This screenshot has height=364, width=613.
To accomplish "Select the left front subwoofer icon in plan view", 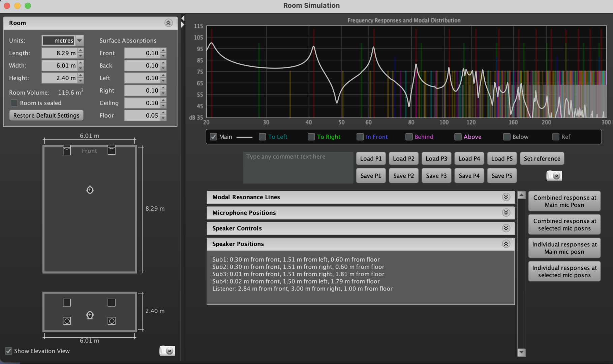I will [67, 150].
